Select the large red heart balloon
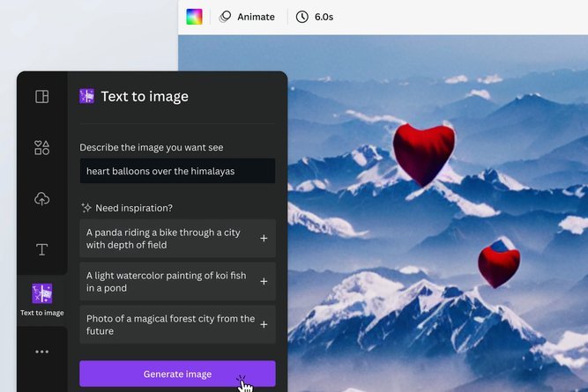The image size is (588, 392). coord(424,153)
